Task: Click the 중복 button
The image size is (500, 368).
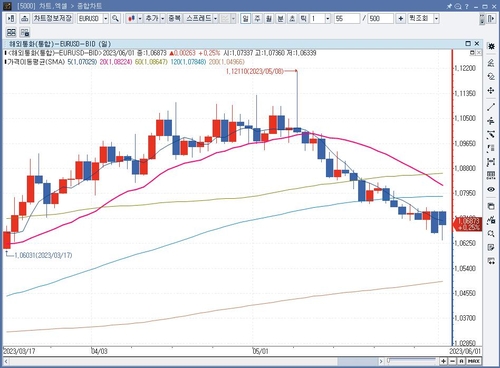Action: click(x=174, y=19)
